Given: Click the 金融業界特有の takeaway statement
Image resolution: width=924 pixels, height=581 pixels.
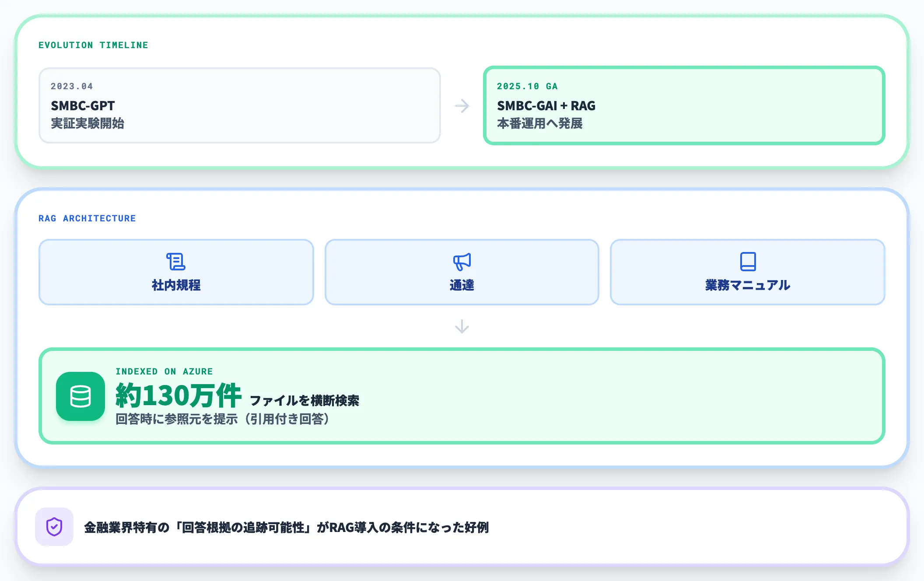Looking at the screenshot, I should tap(287, 527).
